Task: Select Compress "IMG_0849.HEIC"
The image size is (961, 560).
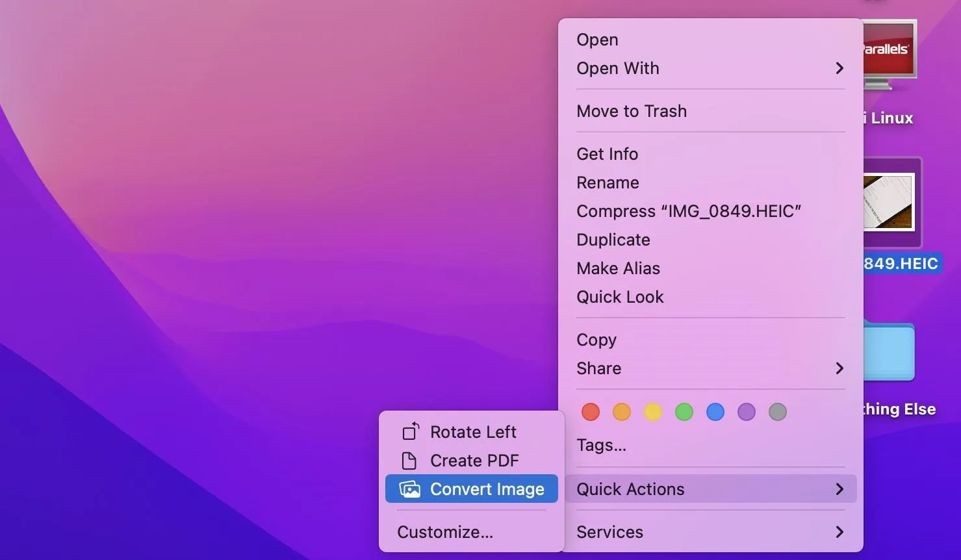Action: pos(711,211)
